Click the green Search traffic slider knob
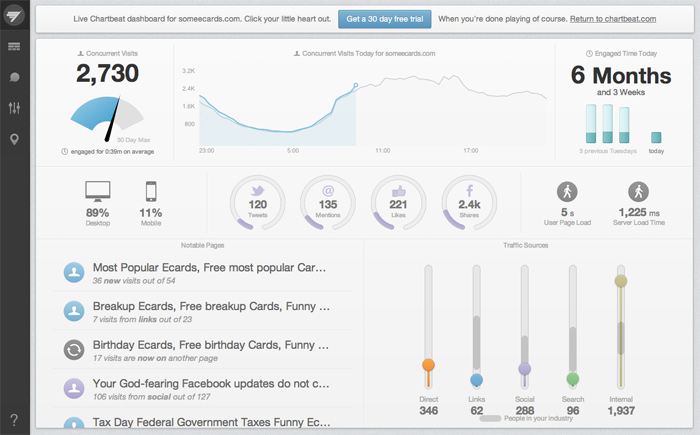 click(573, 379)
